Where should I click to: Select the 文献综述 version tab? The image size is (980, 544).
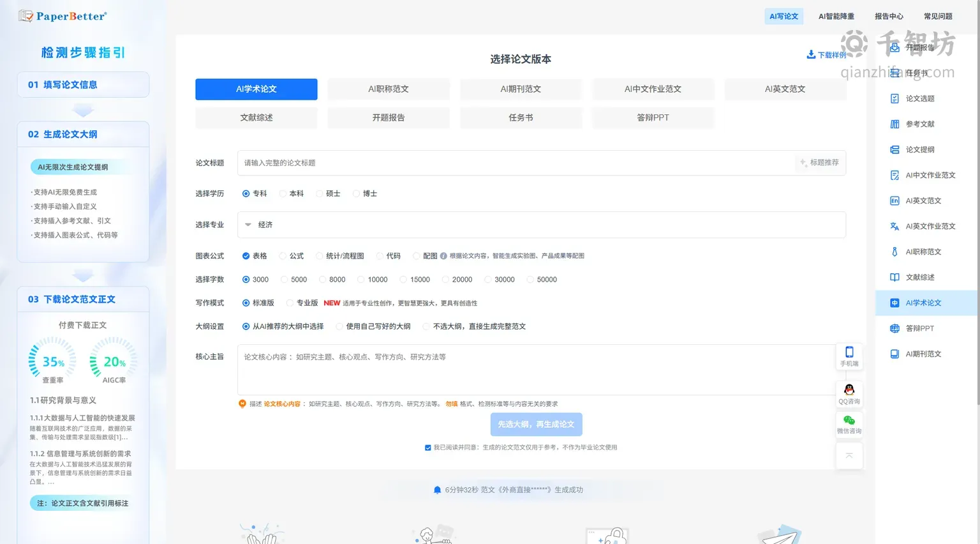tap(256, 118)
